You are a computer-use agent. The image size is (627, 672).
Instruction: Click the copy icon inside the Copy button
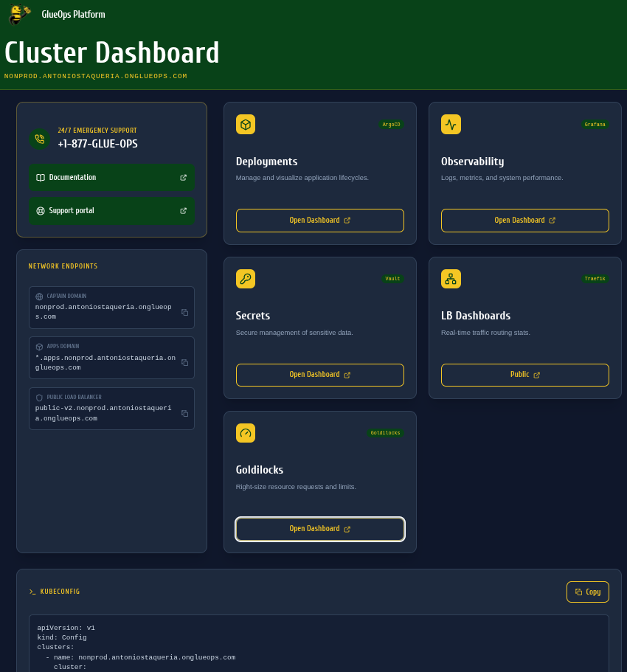(x=578, y=592)
